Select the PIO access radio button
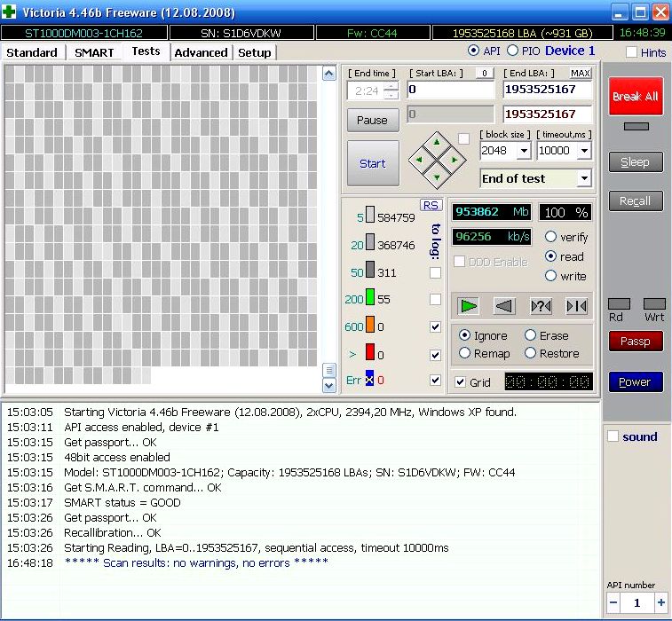Image resolution: width=672 pixels, height=621 pixels. 512,51
